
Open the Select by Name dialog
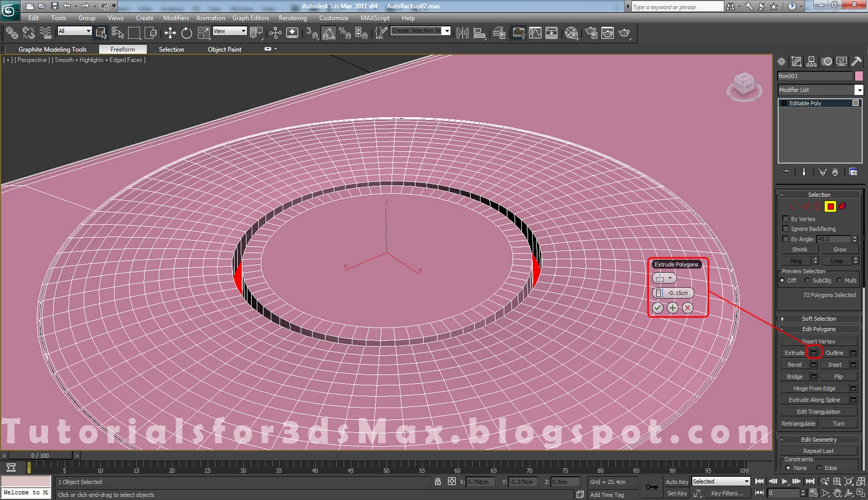(x=117, y=33)
